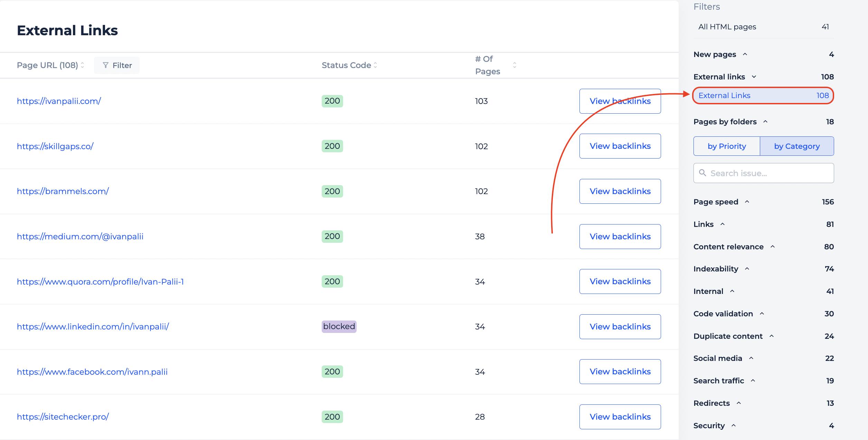This screenshot has width=868, height=440.
Task: Click the sort icon on Status Code column
Action: tap(377, 65)
